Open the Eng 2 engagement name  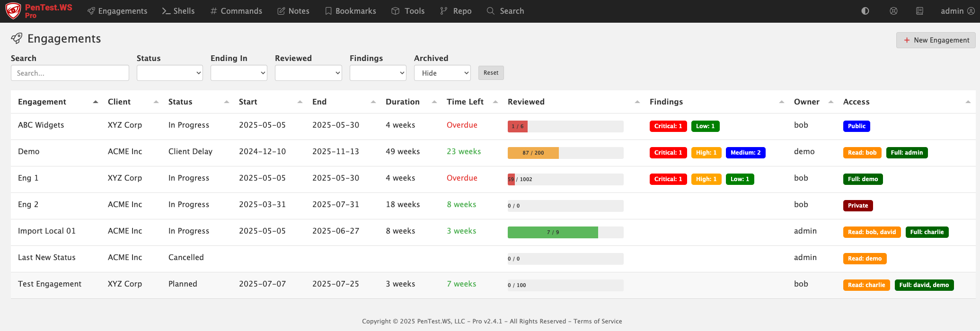pyautogui.click(x=28, y=204)
